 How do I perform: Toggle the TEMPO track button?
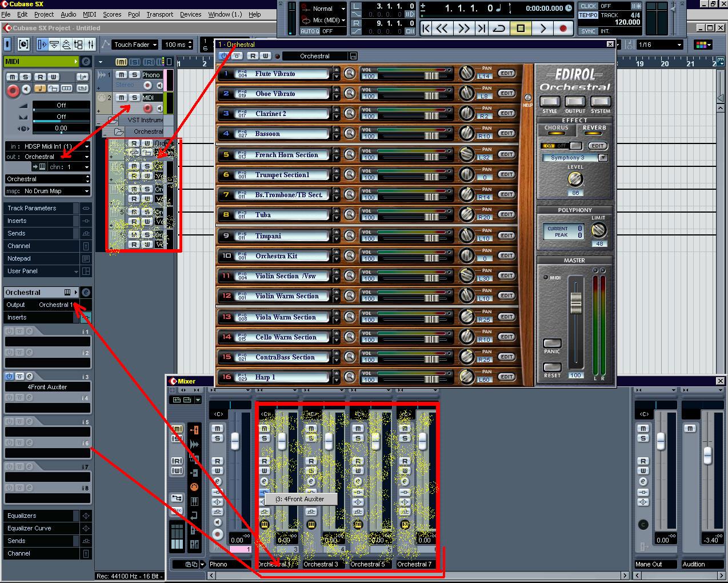pos(588,15)
